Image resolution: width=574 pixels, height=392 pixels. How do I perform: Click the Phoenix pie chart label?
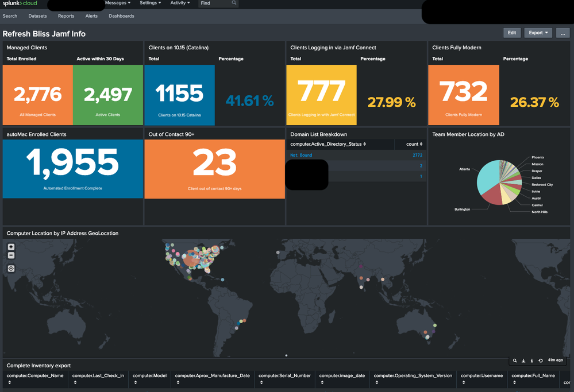538,157
